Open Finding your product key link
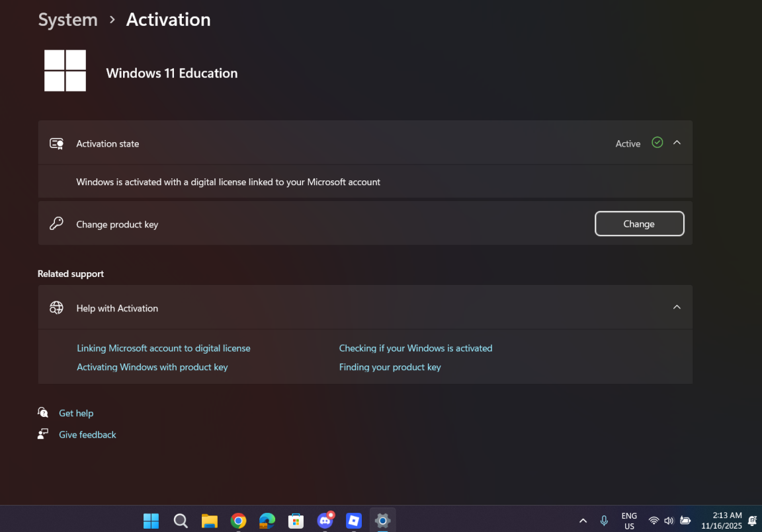This screenshot has width=762, height=532. [x=390, y=367]
